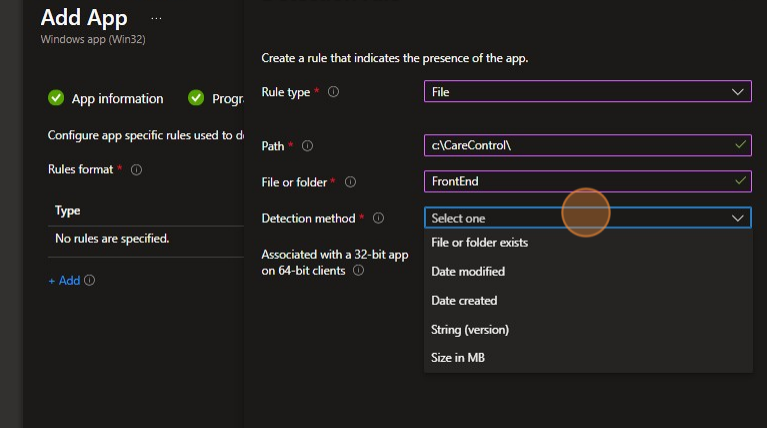Select 'Size in MB' option
Image resolution: width=767 pixels, height=428 pixels.
click(458, 358)
